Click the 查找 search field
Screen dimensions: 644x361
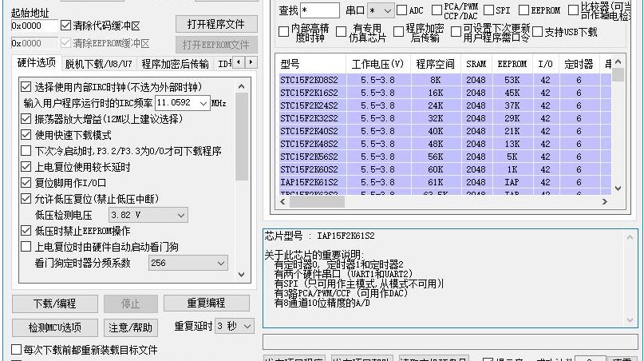click(x=319, y=10)
